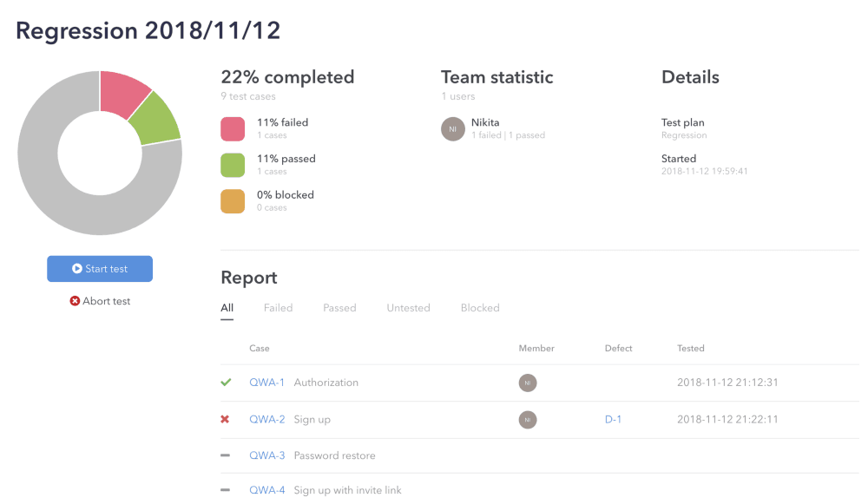Click the red failed cross for QWA-2
Viewport: 868px width, 504px height.
[x=225, y=419]
